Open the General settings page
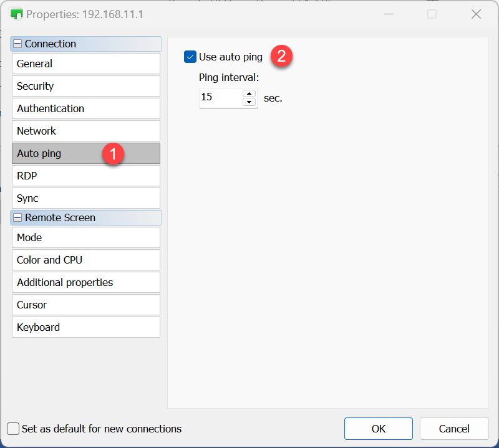The height and width of the screenshot is (448, 499). click(x=85, y=64)
